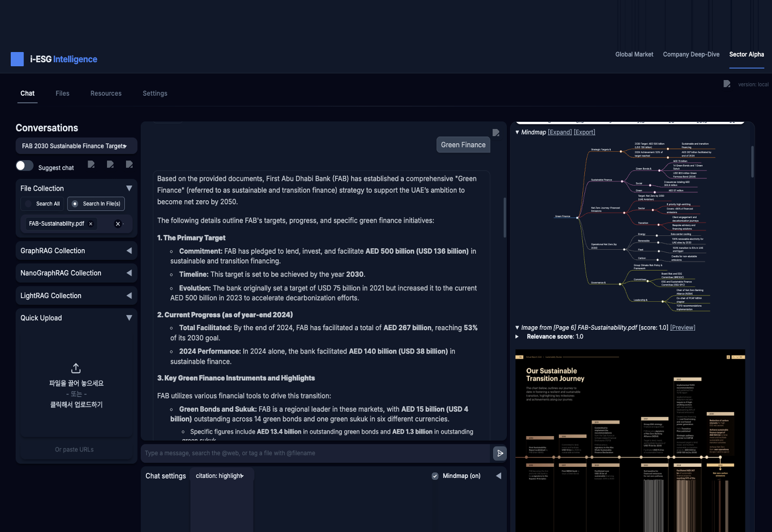Open the Resources tab

coord(106,93)
